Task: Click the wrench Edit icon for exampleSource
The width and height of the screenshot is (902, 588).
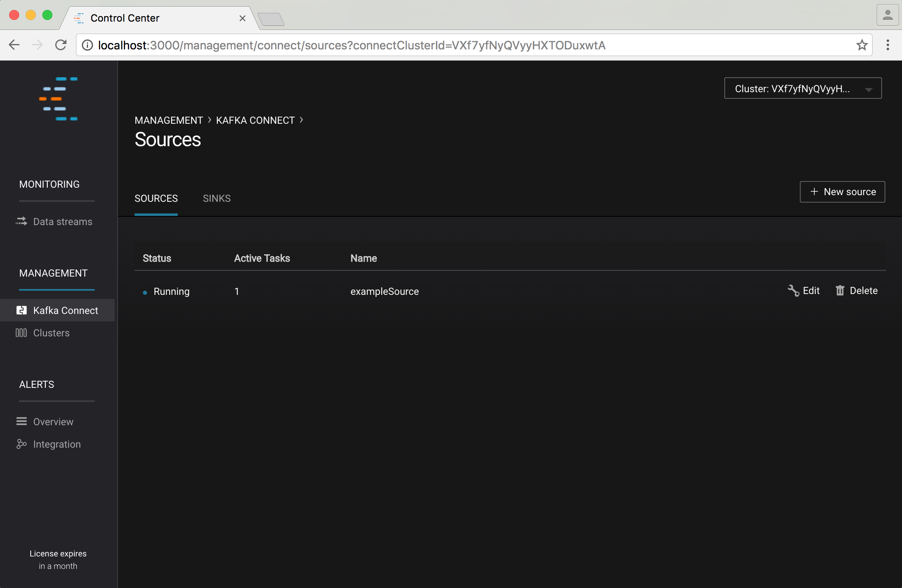Action: click(793, 291)
